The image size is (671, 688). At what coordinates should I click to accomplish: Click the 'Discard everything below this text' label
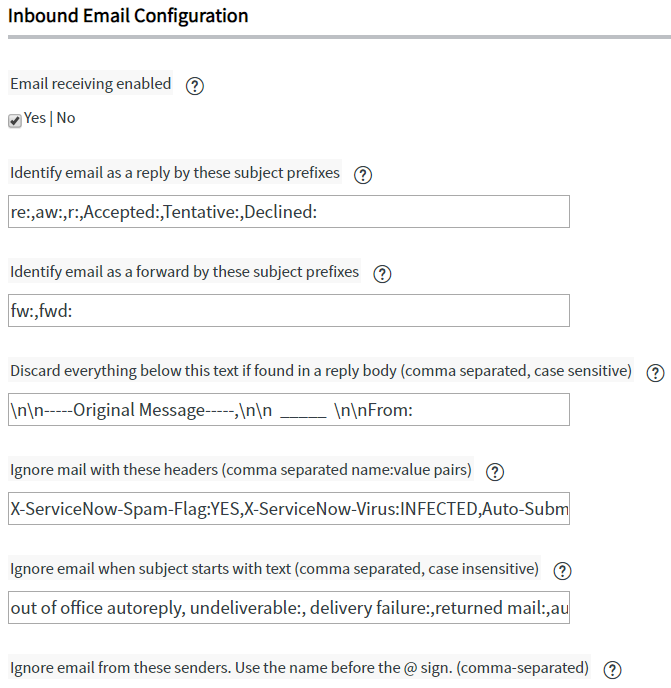click(x=320, y=371)
